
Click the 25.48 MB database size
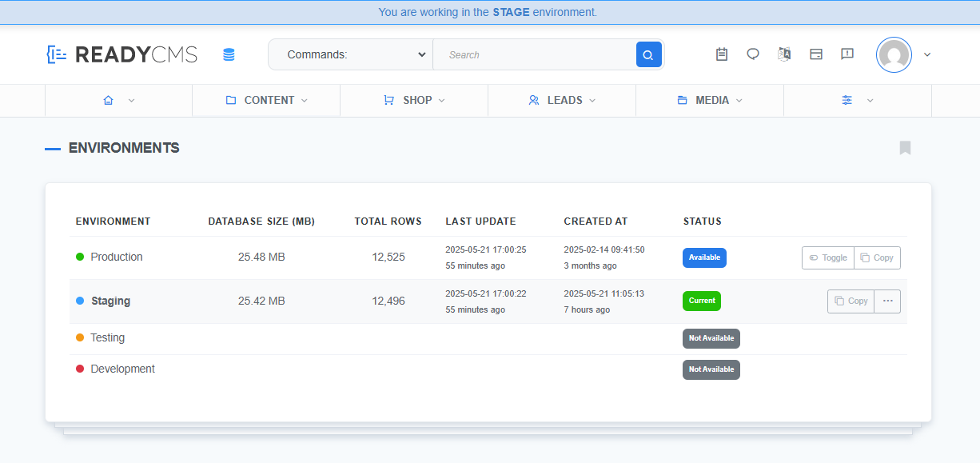tap(261, 257)
